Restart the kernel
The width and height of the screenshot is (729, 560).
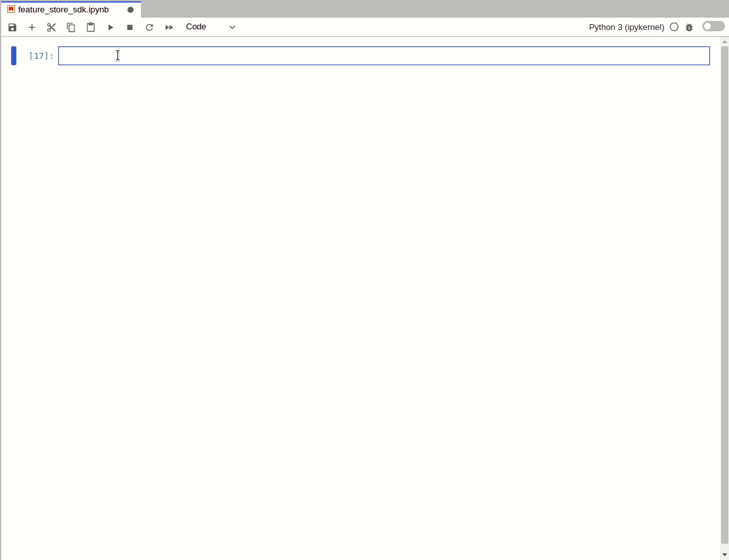[149, 27]
